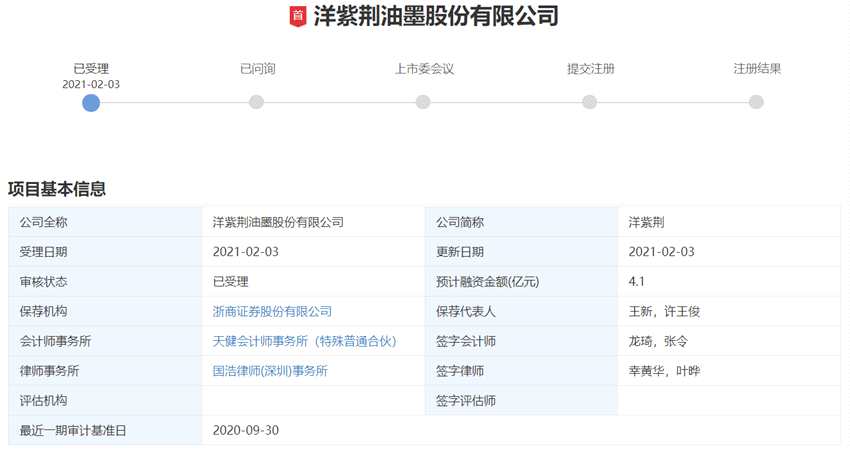Click the '会计师事务所' label cell
850x449 pixels.
point(105,341)
